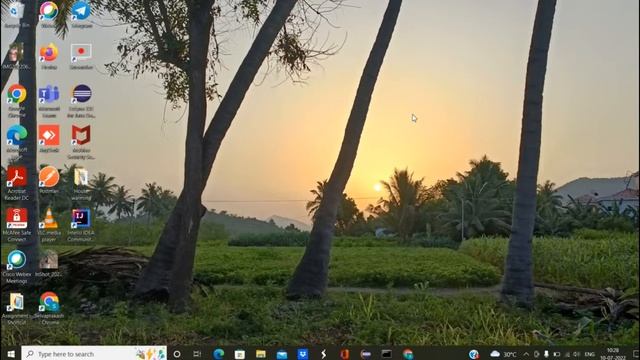This screenshot has height=360, width=640.
Task: Launch the AnyDesk desktop shortcut
Action: point(49,139)
